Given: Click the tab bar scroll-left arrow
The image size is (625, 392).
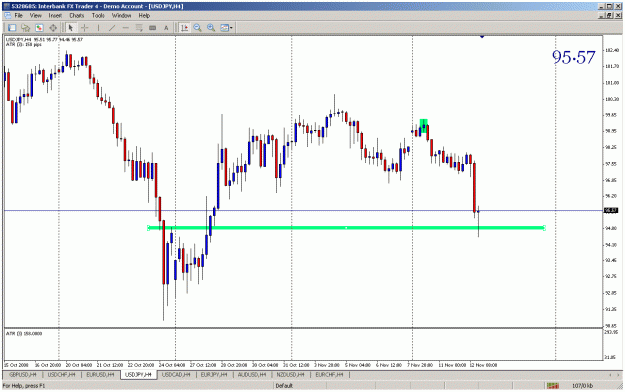Looking at the screenshot, I should tap(610, 375).
